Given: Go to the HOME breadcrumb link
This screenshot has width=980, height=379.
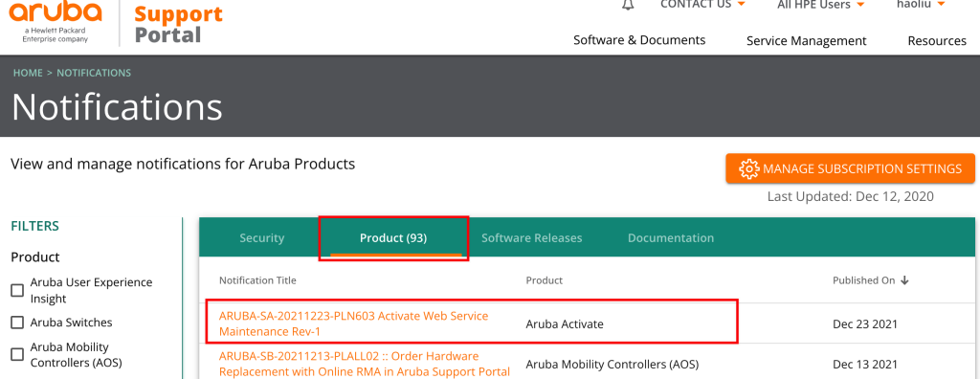Looking at the screenshot, I should 28,73.
